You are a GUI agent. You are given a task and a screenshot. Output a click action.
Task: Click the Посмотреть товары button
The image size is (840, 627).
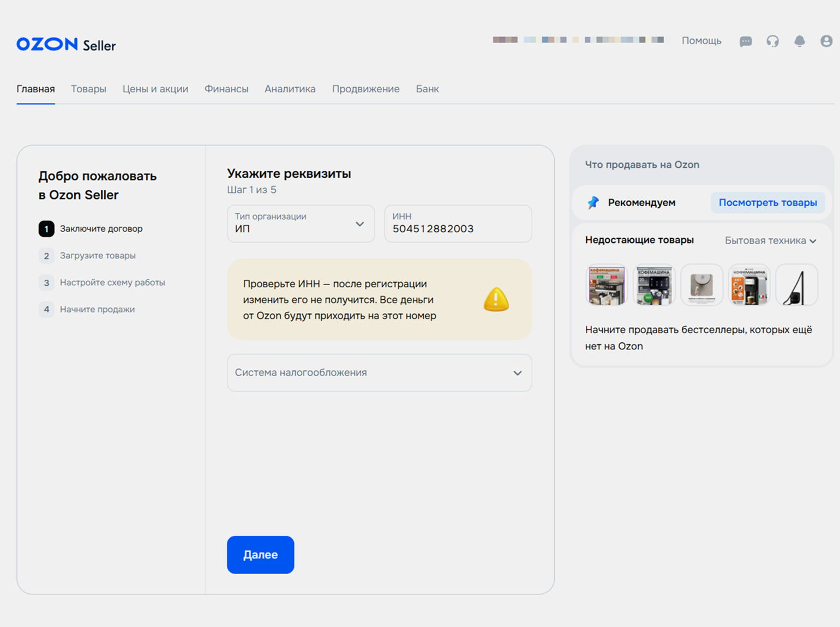point(767,203)
